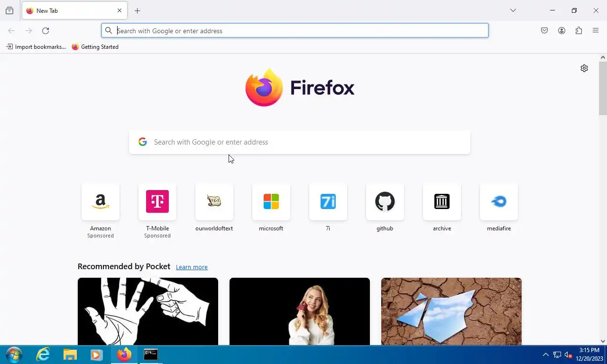This screenshot has height=364, width=607.
Task: Click the page vertical scrollbar thumb
Action: [x=603, y=88]
